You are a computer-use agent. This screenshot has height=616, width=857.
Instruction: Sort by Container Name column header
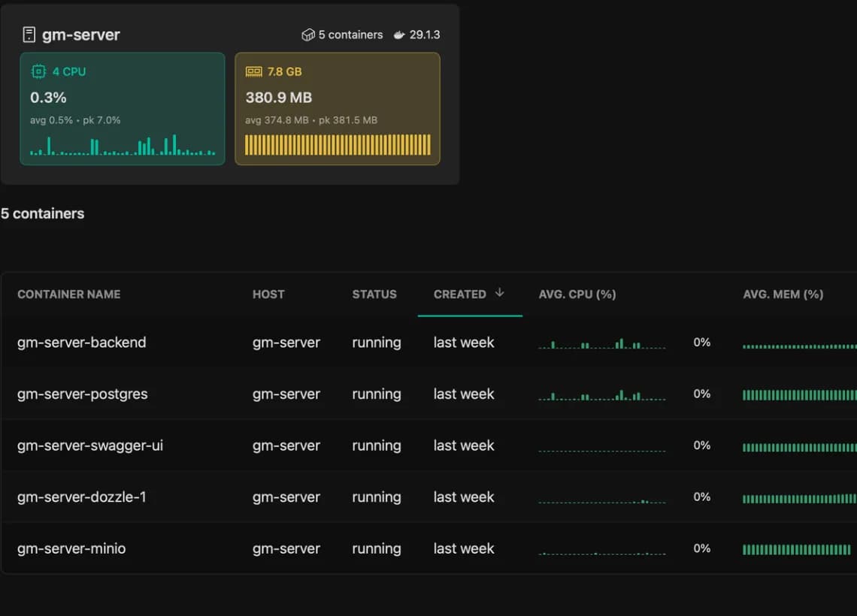69,294
